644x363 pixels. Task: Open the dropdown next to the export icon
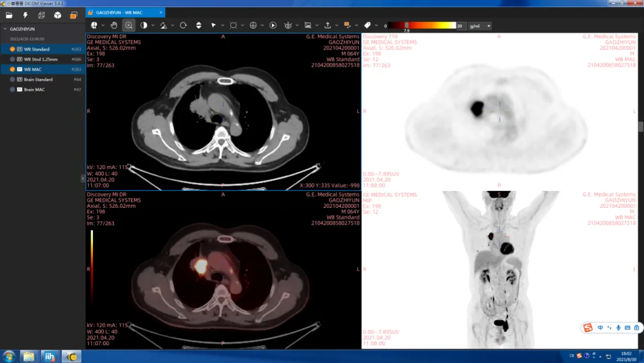pos(337,26)
